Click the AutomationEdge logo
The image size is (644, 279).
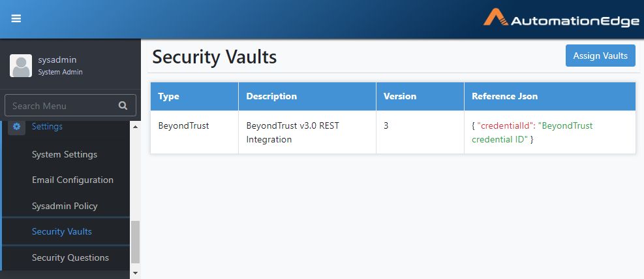[x=561, y=20]
